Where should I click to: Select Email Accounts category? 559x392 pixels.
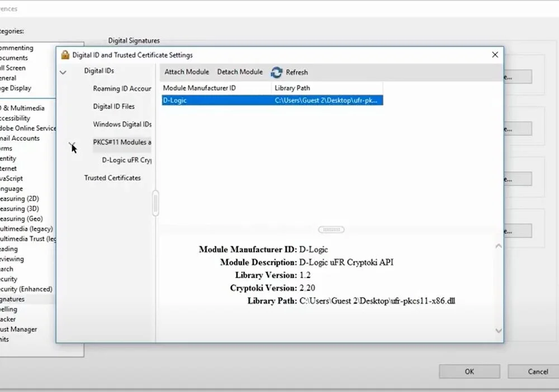20,138
